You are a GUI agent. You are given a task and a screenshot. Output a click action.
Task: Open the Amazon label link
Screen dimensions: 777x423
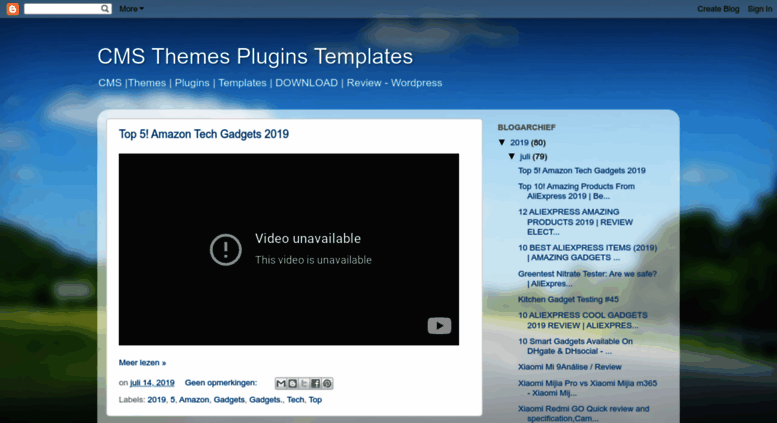194,399
